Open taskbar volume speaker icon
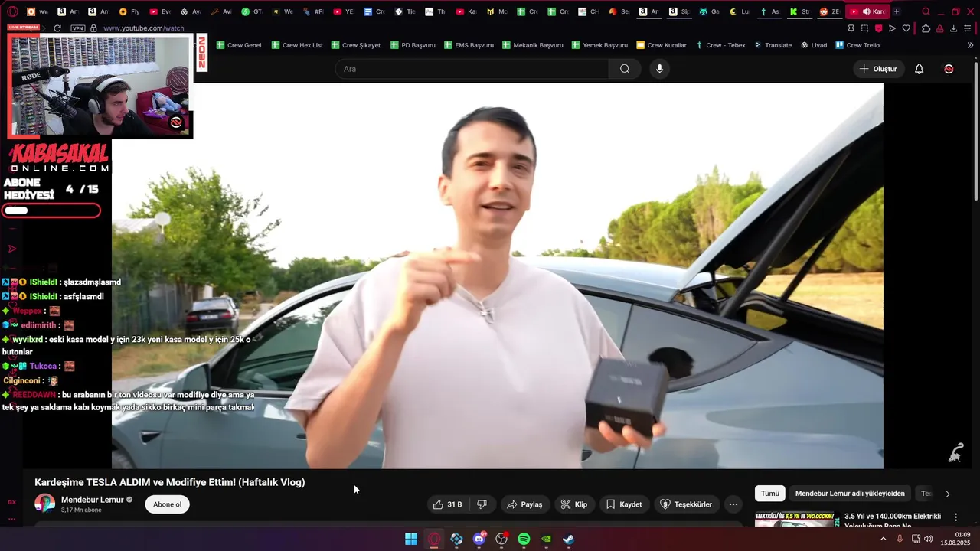 [x=929, y=539]
